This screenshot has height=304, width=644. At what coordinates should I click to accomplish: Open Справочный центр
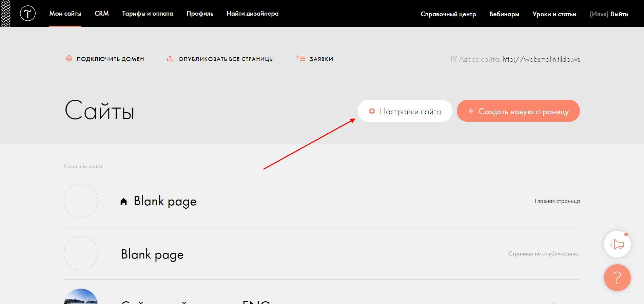pyautogui.click(x=448, y=14)
